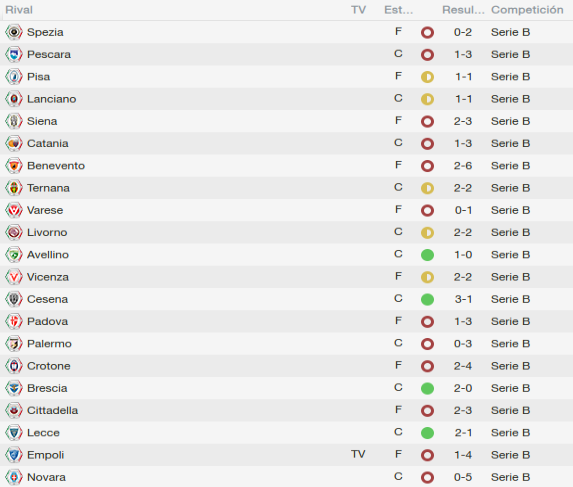Click the yellow draw indicator for Pisa
Viewport: 573px width, 487px height.
(x=427, y=77)
